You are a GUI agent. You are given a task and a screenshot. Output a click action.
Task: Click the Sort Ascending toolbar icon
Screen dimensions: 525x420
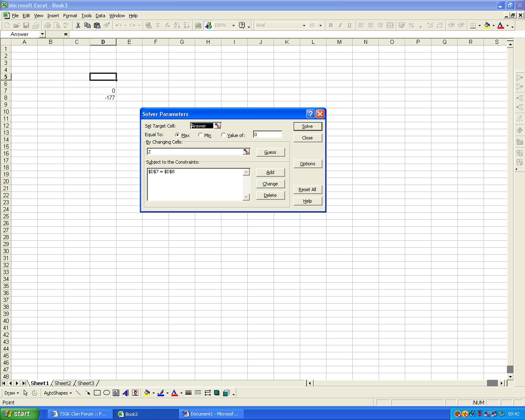[177, 25]
